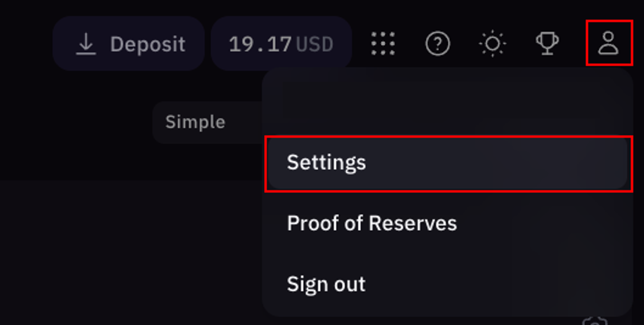Click the word Settings in the highlighted row

[x=326, y=162]
